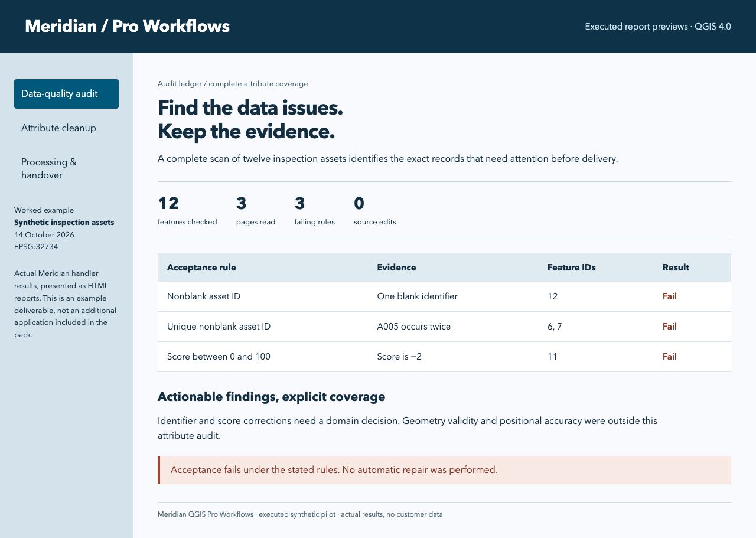Click the 'Feature IDs' column header
This screenshot has width=756, height=538.
coord(572,268)
